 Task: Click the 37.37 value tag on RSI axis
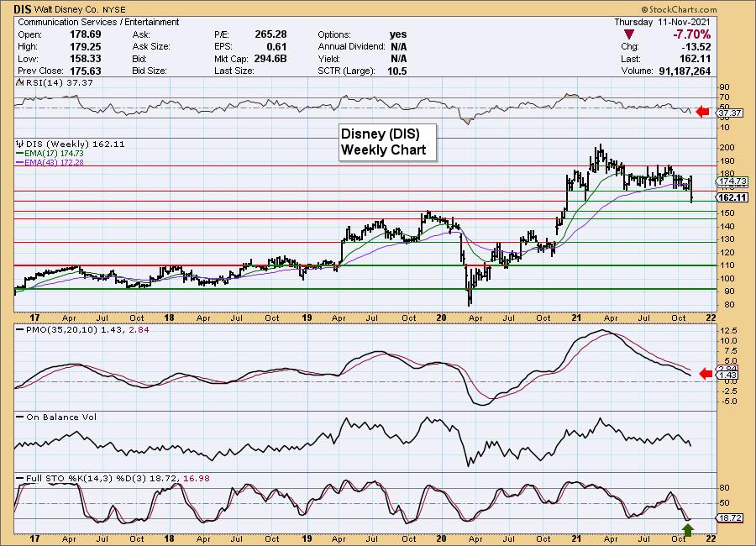tap(729, 113)
